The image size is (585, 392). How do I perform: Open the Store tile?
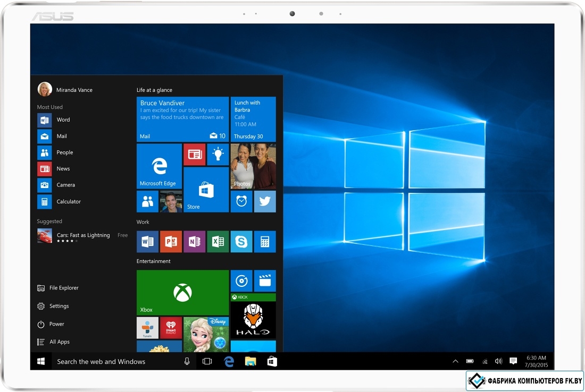pyautogui.click(x=206, y=190)
